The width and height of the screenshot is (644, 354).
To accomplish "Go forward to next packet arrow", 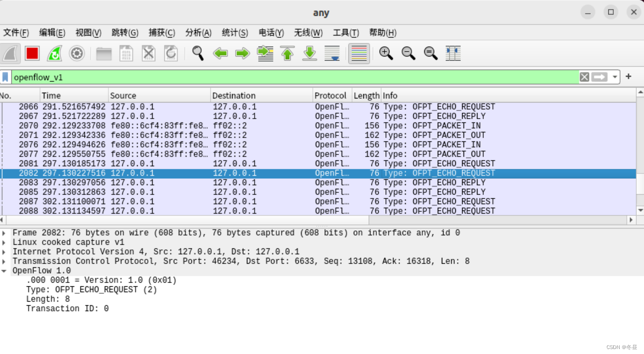I will [x=242, y=54].
